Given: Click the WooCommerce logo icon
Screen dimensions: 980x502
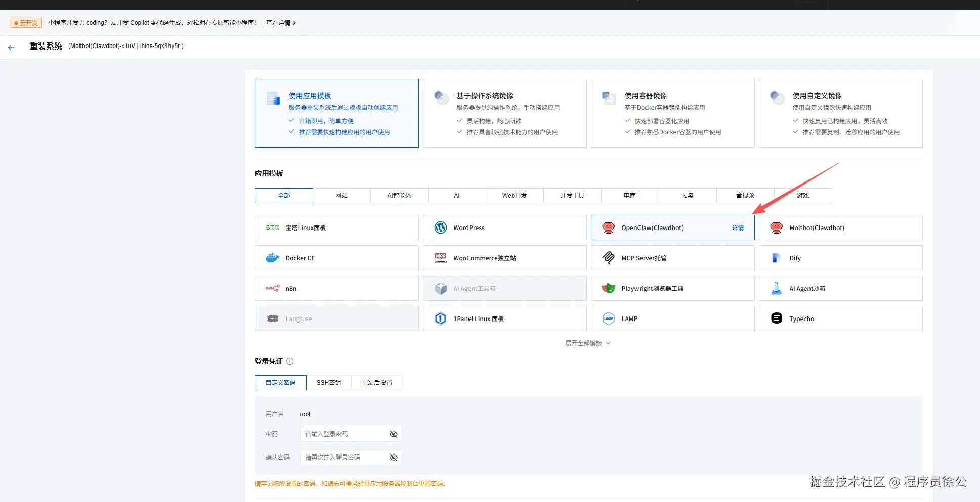Looking at the screenshot, I should pyautogui.click(x=441, y=258).
